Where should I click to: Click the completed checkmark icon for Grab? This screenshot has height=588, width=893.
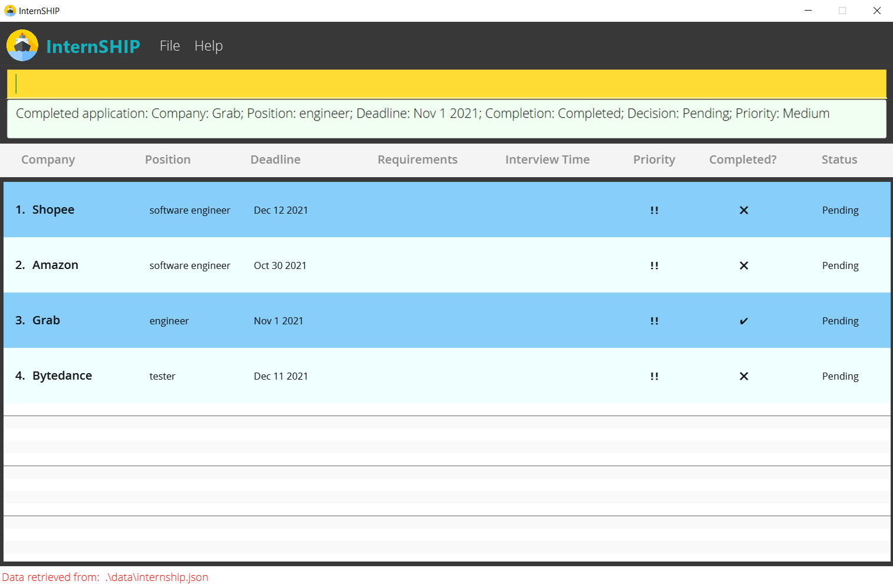click(x=744, y=321)
